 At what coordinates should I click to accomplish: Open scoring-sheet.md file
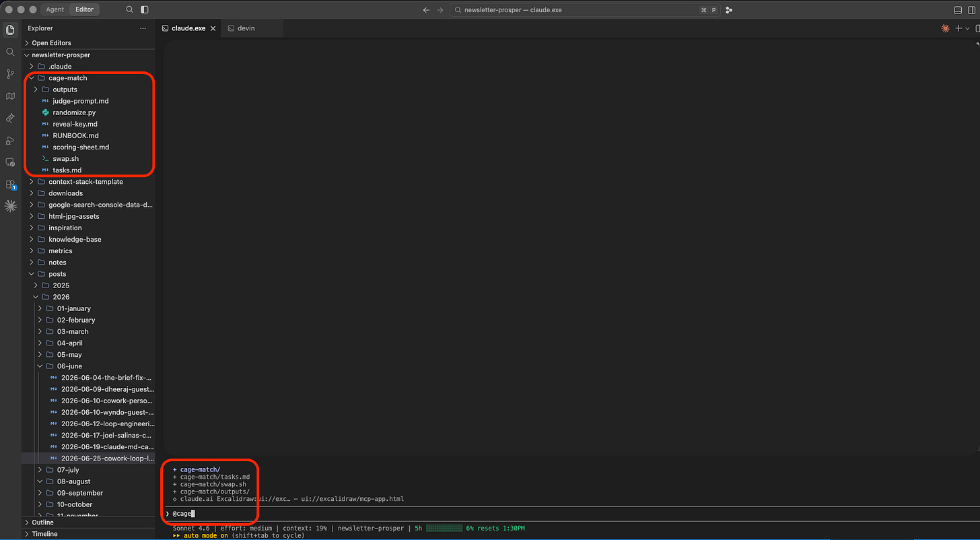tap(88, 147)
